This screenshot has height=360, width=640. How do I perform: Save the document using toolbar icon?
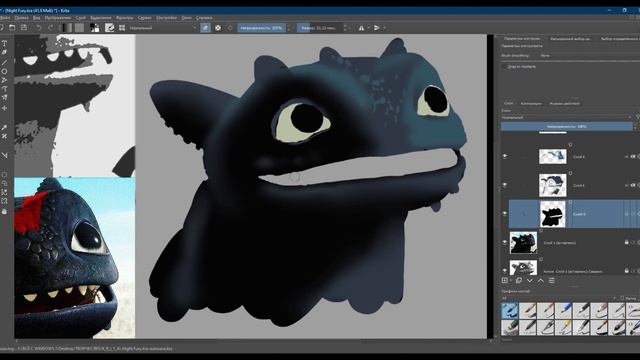[24, 28]
